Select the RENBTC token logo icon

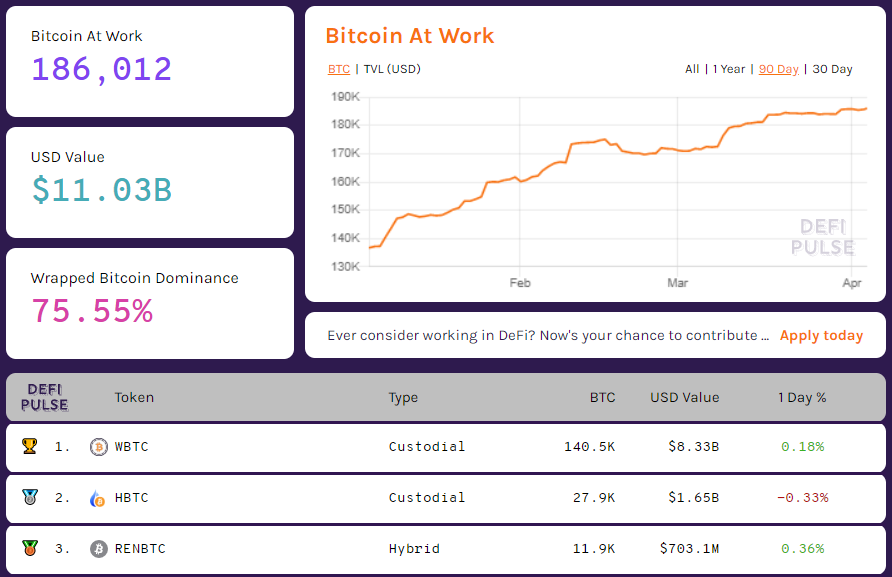98,549
